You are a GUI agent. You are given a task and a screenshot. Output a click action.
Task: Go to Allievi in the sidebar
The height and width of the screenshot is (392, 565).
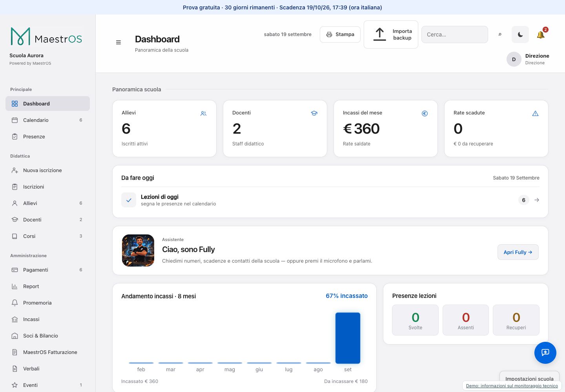47,203
